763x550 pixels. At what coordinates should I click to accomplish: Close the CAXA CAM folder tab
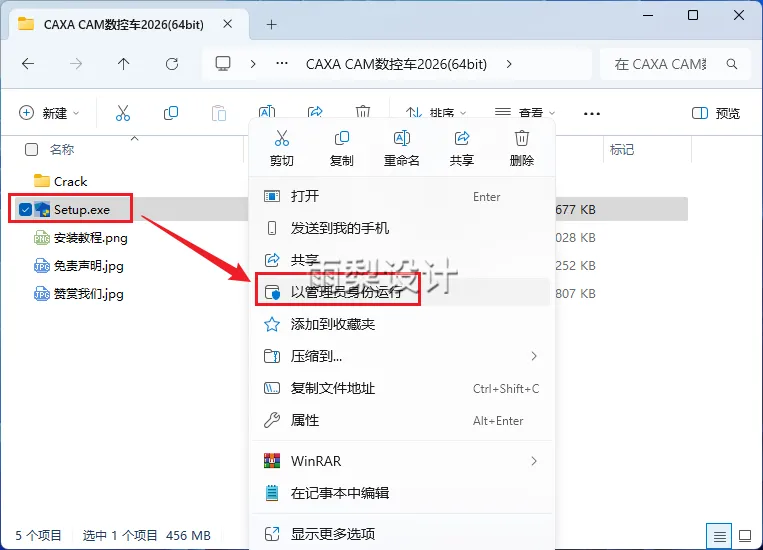point(227,24)
